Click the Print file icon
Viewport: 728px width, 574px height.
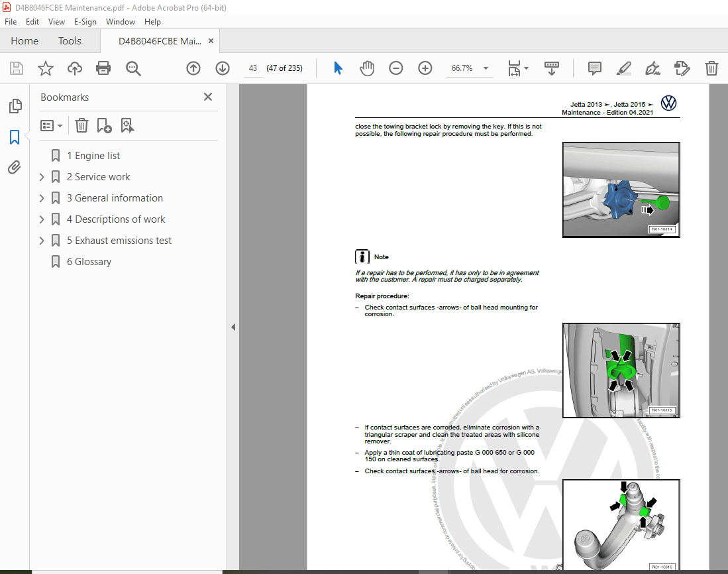pos(103,68)
